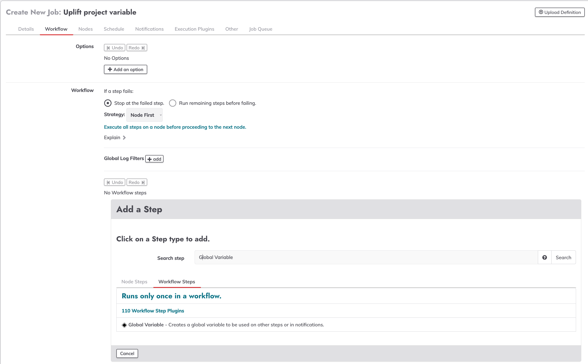
Task: Expand the Explain chevron
Action: (x=124, y=137)
